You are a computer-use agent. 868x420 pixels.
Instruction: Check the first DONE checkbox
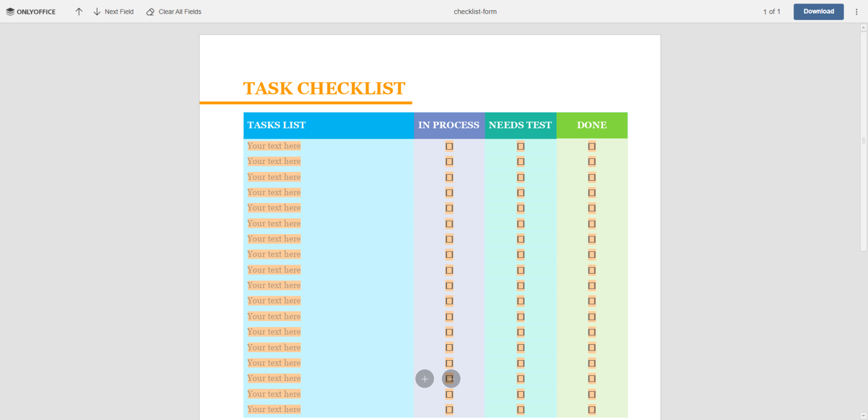(592, 146)
